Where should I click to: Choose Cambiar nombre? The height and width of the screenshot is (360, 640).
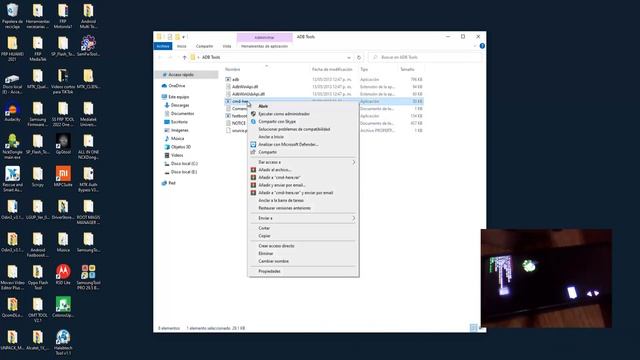pyautogui.click(x=303, y=261)
